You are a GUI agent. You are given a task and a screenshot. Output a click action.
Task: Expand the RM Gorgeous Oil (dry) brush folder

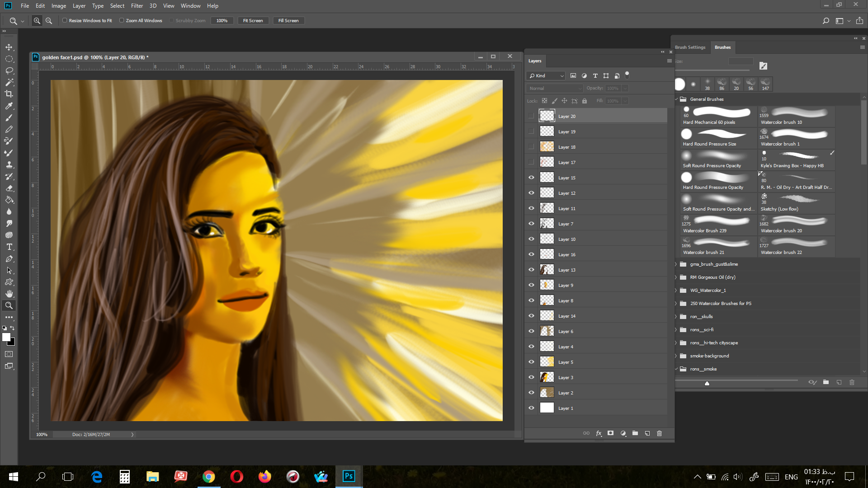[677, 277]
